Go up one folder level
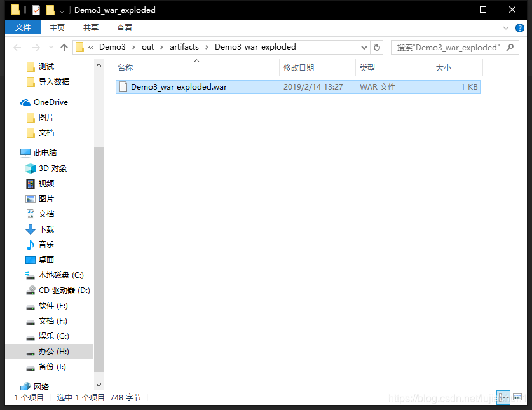This screenshot has width=532, height=410. (64, 48)
